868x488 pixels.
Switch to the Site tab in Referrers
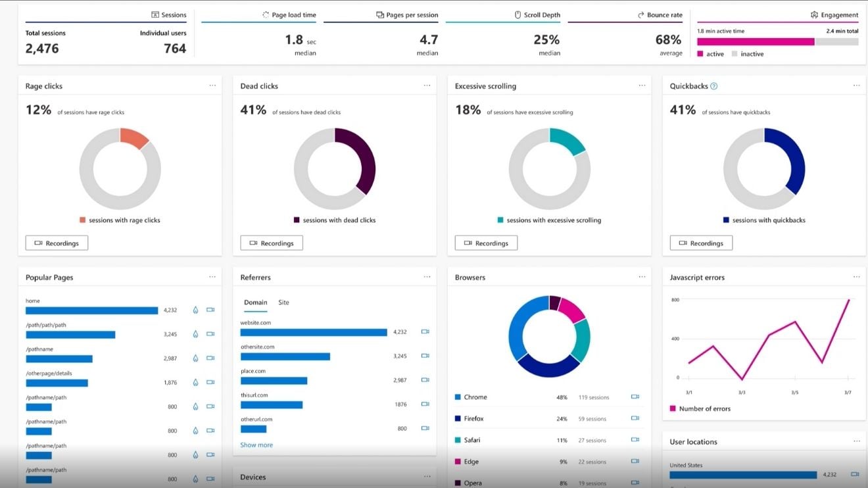(283, 303)
